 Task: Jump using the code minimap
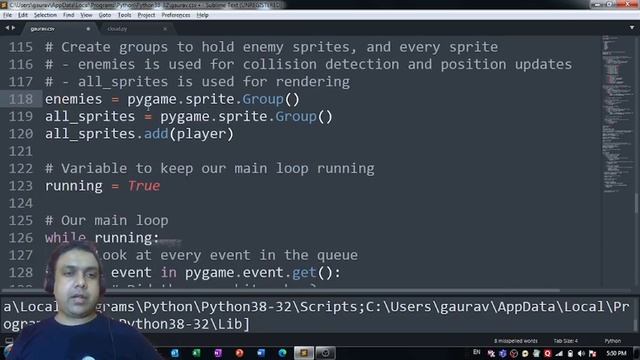[x=617, y=114]
